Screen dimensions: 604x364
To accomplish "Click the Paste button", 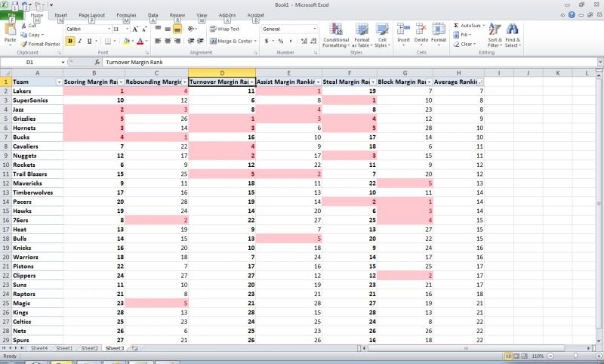I will coord(11,34).
